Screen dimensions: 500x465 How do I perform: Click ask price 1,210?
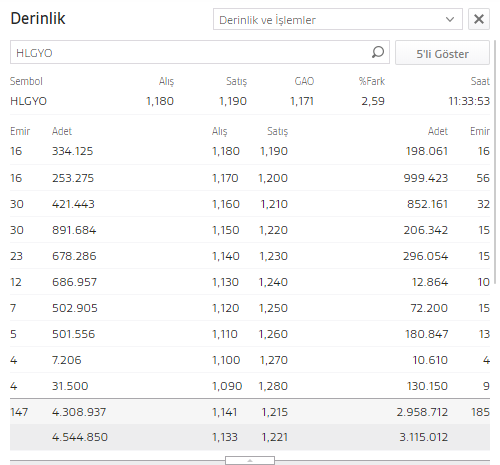pos(274,204)
